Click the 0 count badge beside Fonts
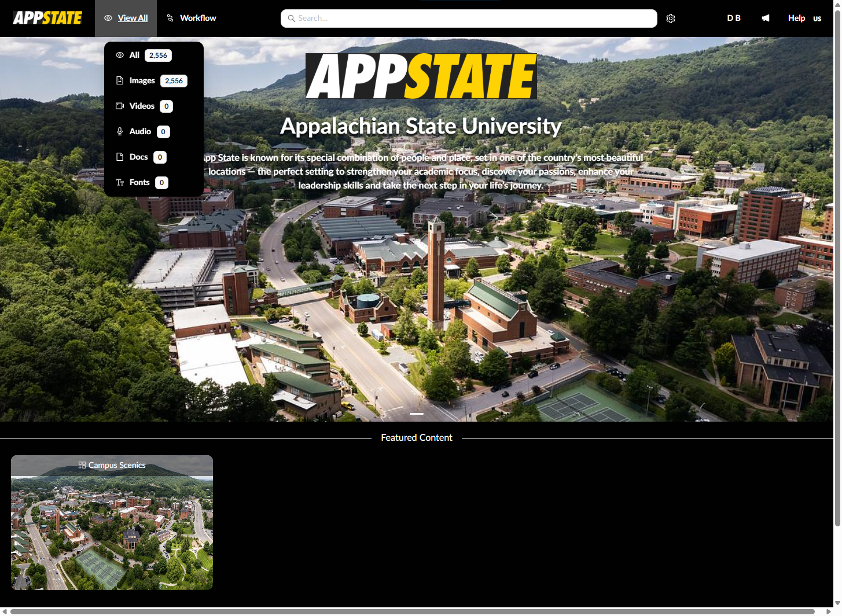842x616 pixels. [162, 183]
